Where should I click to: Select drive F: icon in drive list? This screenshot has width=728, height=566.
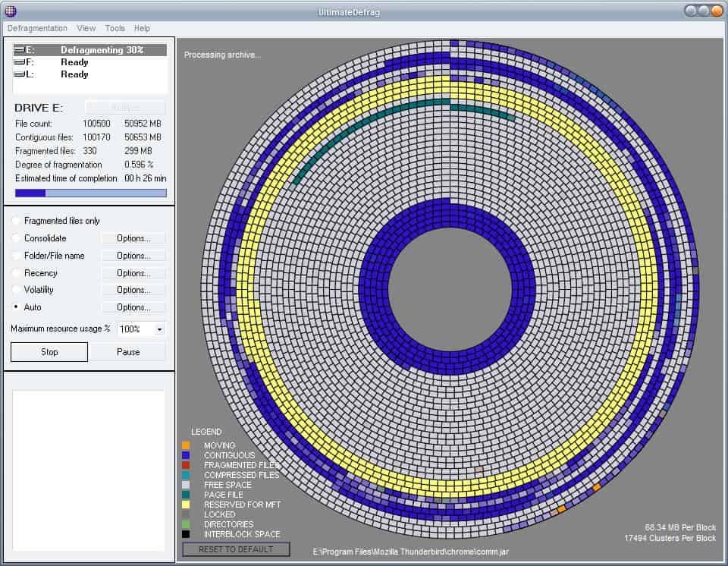point(20,61)
